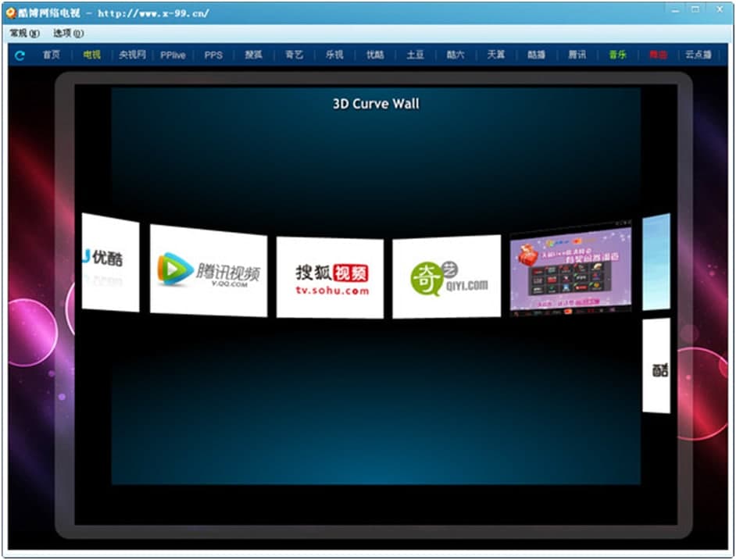Viewport: 736px width, 560px height.
Task: Open the 搜狐 tab
Action: pos(253,55)
